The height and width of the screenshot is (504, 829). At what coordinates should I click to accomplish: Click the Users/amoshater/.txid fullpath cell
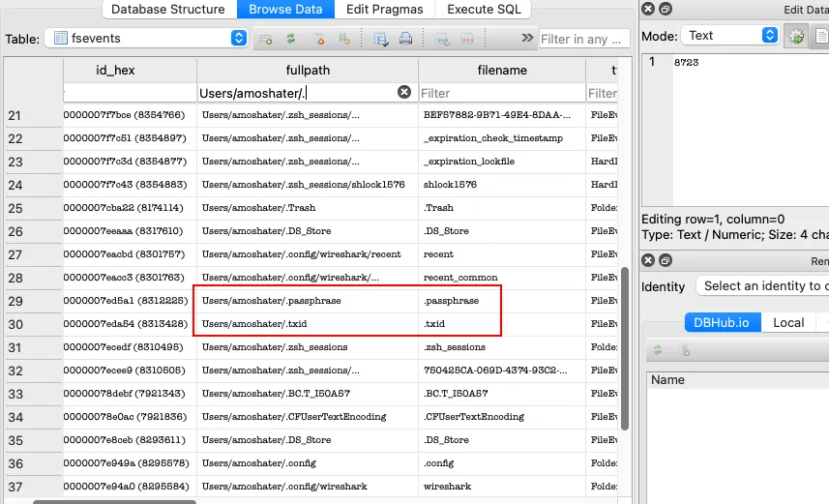(x=308, y=324)
